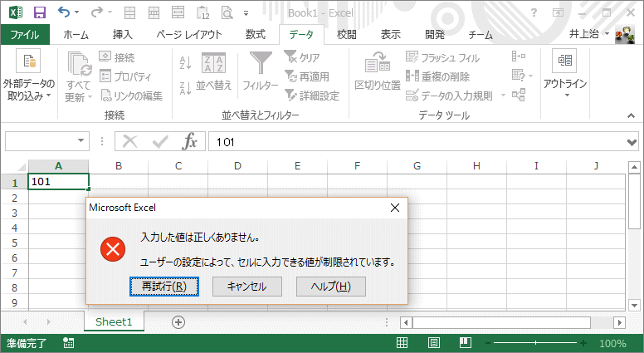Click Remove Duplicates (重複の削除)
This screenshot has height=353, width=644.
[x=437, y=76]
